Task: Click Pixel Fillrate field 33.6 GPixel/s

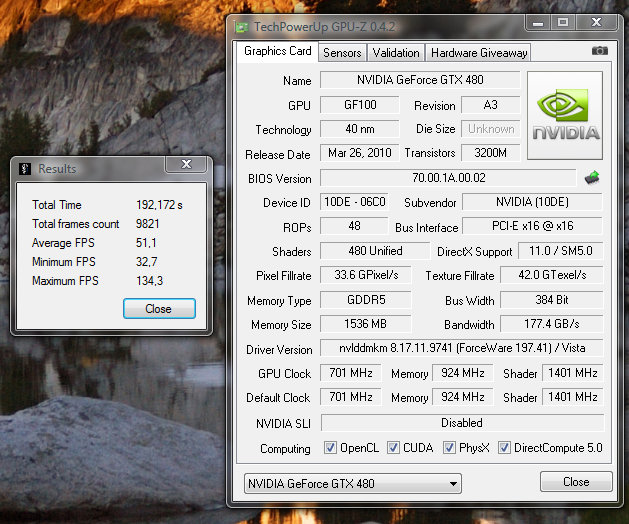Action: point(366,275)
